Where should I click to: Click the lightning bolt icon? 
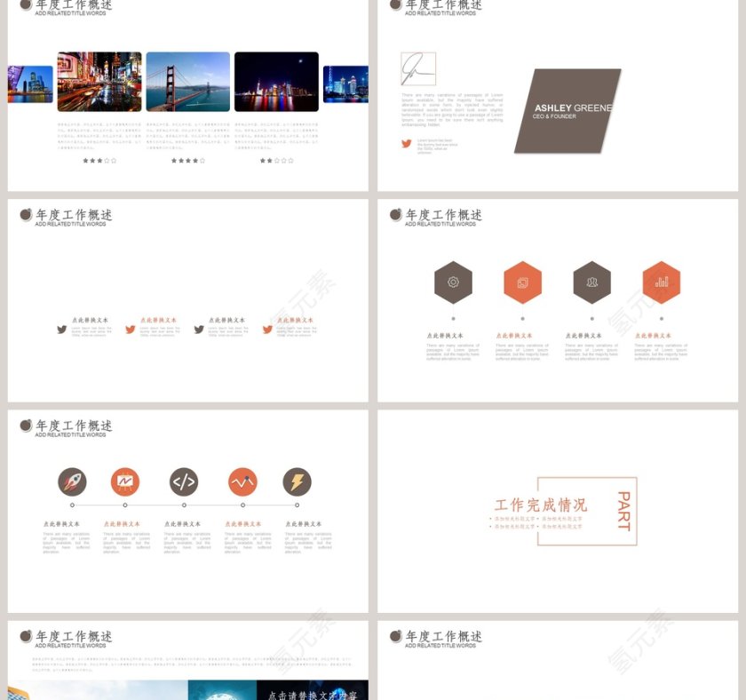(x=297, y=482)
